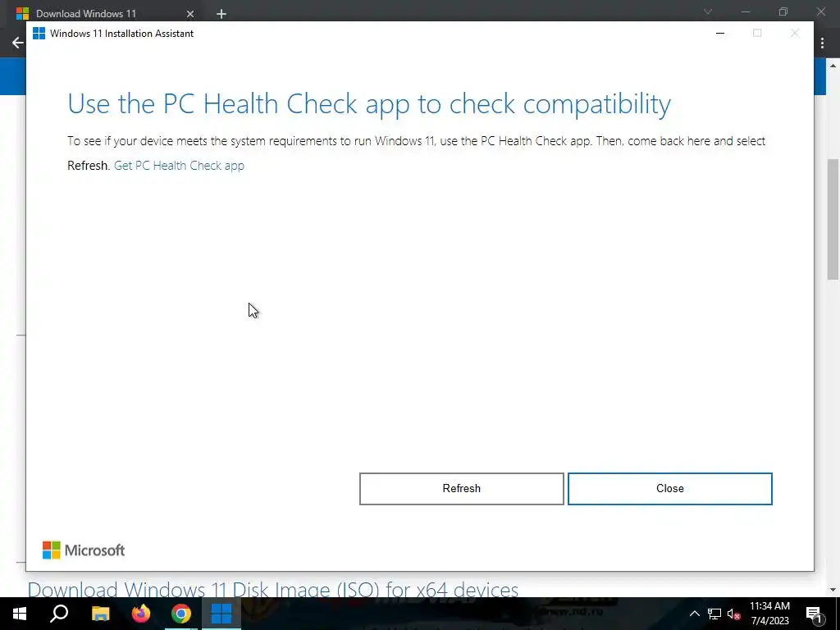The width and height of the screenshot is (840, 630).
Task: Click the Download Windows 11 Disk Image heading
Action: (x=272, y=589)
